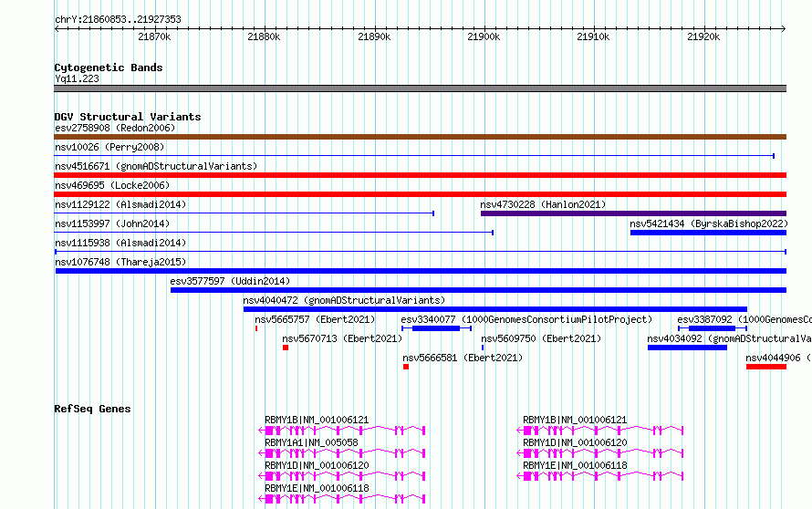Viewport: 812px width, 509px height.
Task: Click nsv1129122 Alsmadi2014 thin blue line
Action: click(244, 213)
